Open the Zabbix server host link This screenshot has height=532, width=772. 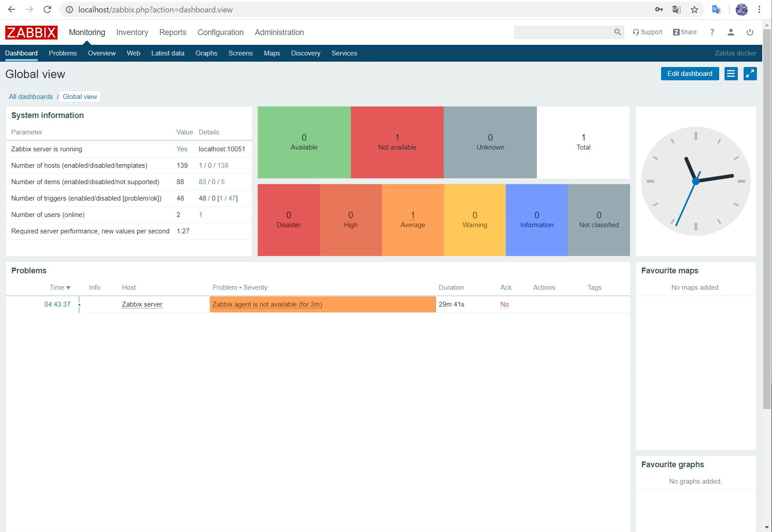[x=142, y=304]
